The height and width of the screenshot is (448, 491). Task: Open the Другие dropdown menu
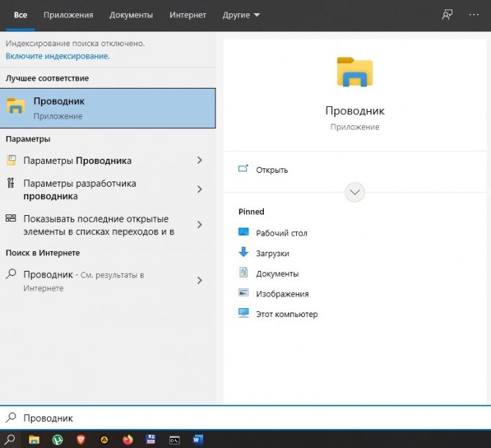click(x=241, y=15)
